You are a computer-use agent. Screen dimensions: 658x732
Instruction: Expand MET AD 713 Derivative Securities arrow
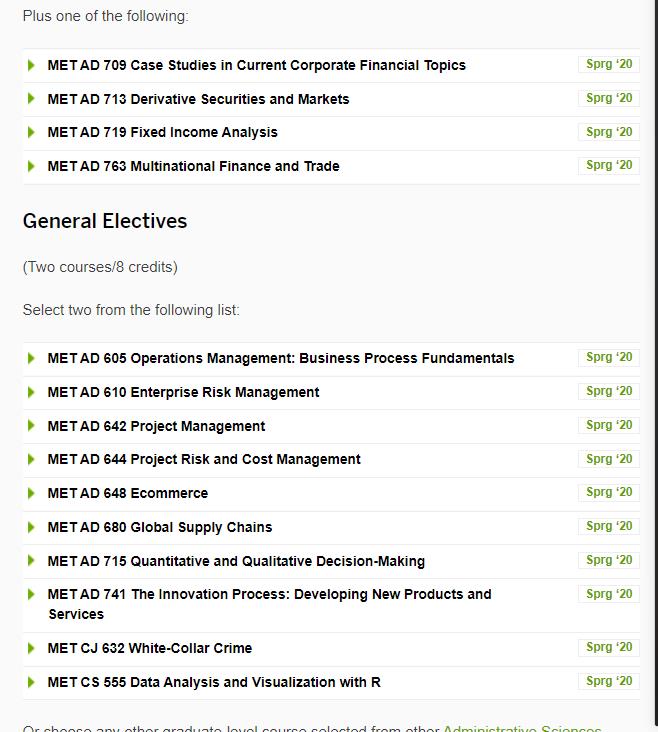(x=31, y=99)
